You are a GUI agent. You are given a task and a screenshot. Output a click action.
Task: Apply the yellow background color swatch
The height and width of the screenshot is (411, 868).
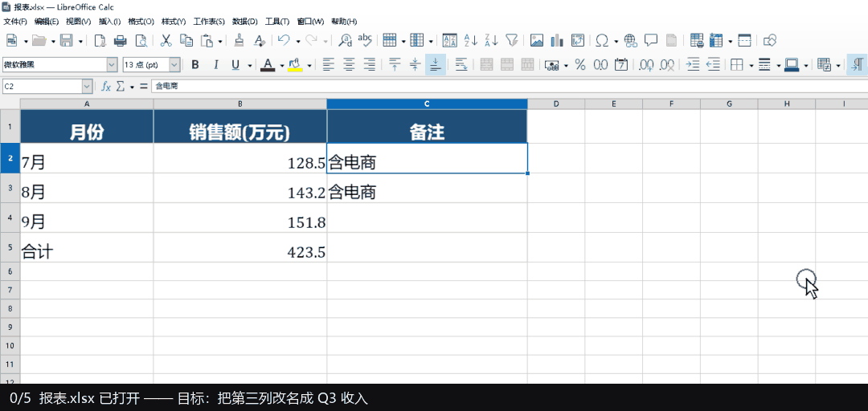pos(295,65)
